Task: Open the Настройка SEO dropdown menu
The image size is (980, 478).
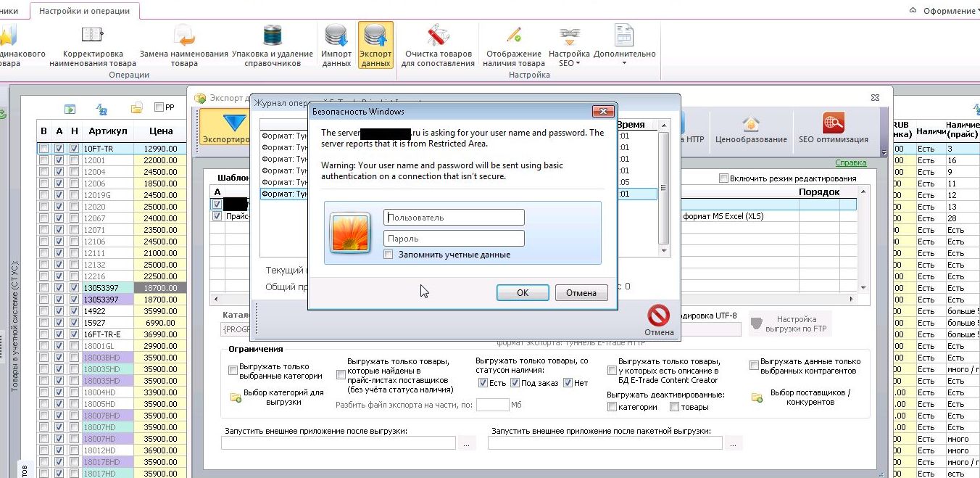Action: point(569,45)
